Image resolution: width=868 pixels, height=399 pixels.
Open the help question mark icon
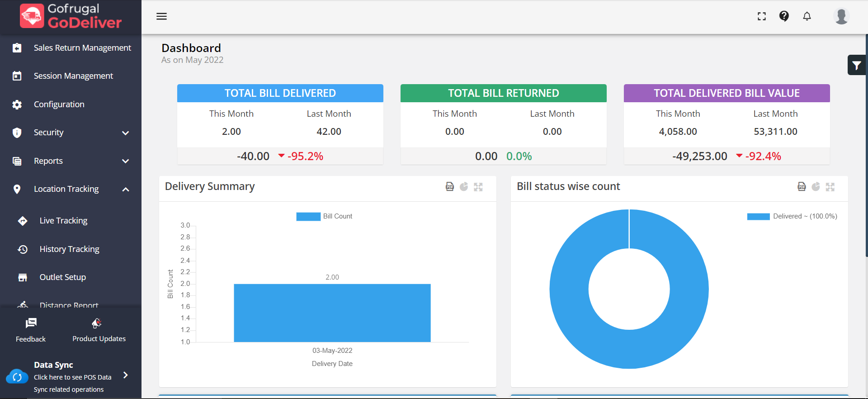[784, 16]
